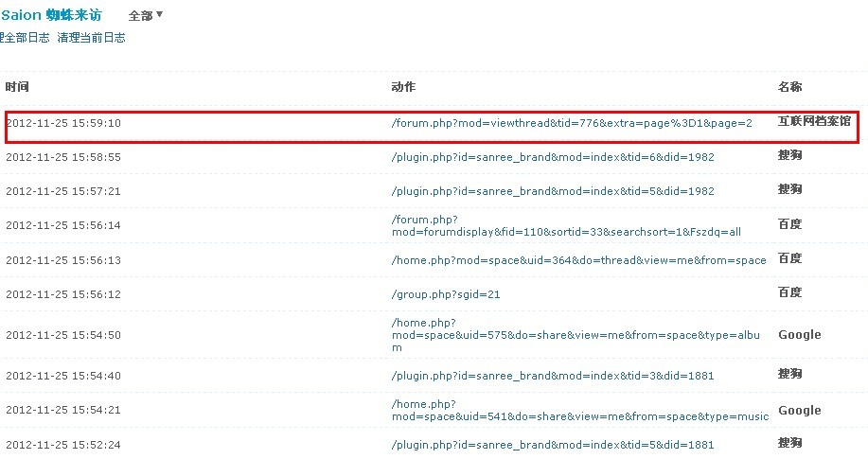
Task: Click the 2012-11-25 15:59:10 timestamp
Action: [63, 123]
